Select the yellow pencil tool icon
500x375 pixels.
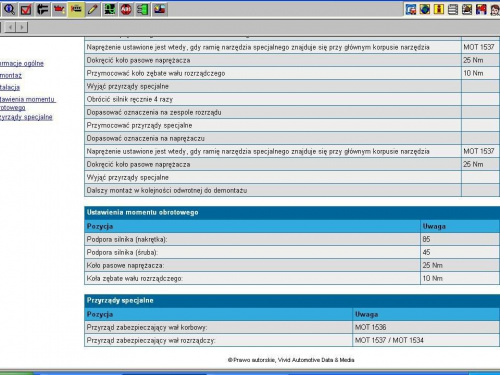[92, 9]
